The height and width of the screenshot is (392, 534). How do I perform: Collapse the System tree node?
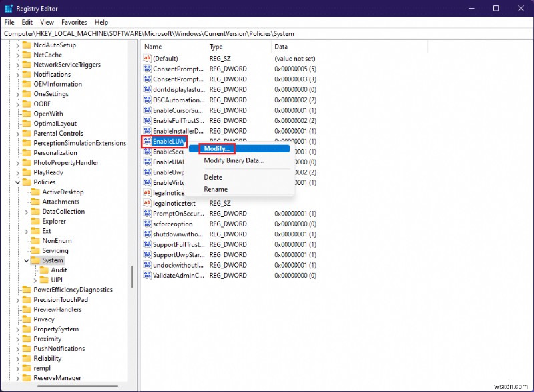click(x=27, y=260)
